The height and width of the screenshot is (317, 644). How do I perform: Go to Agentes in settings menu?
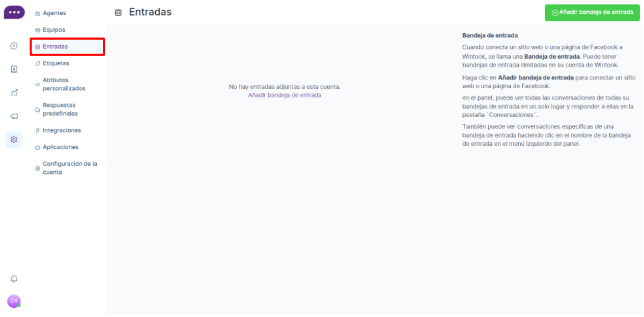(54, 13)
